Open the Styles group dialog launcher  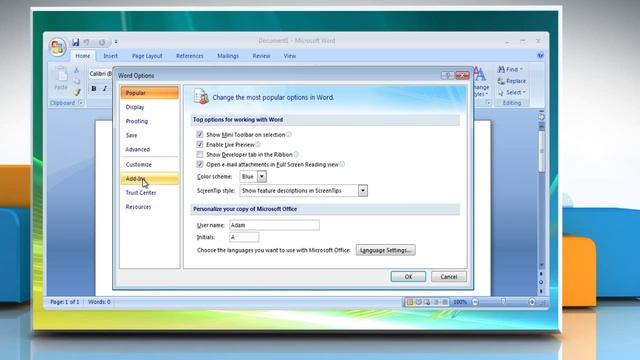tap(488, 103)
